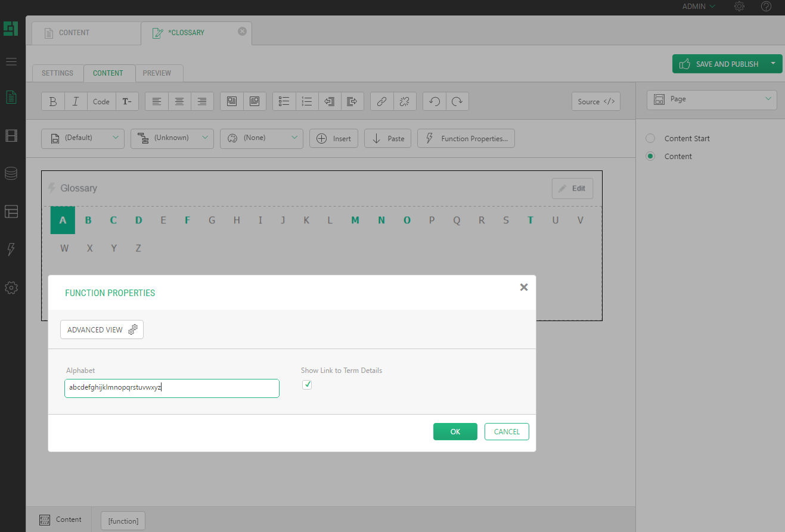The height and width of the screenshot is (532, 785).
Task: Insert a bulleted list
Action: (x=284, y=101)
